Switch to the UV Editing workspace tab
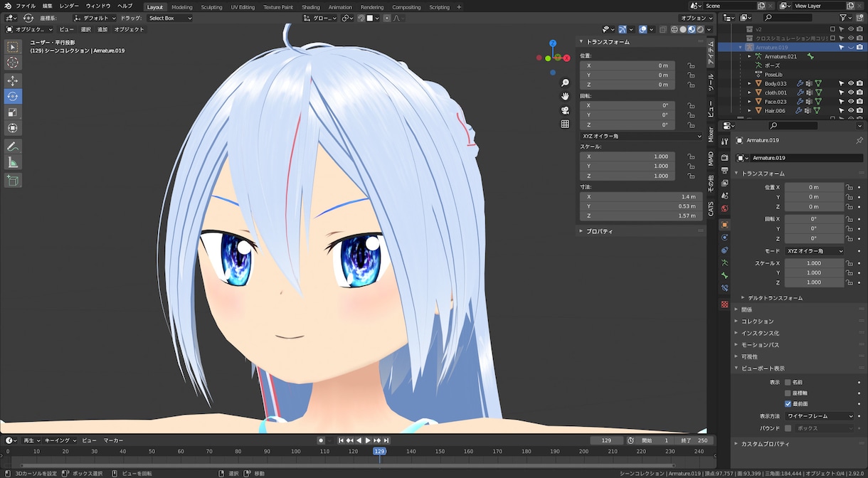The height and width of the screenshot is (478, 868). 243,6
